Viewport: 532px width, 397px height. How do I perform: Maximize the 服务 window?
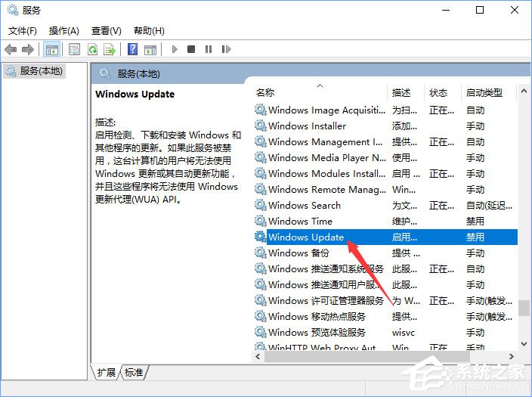[x=480, y=10]
